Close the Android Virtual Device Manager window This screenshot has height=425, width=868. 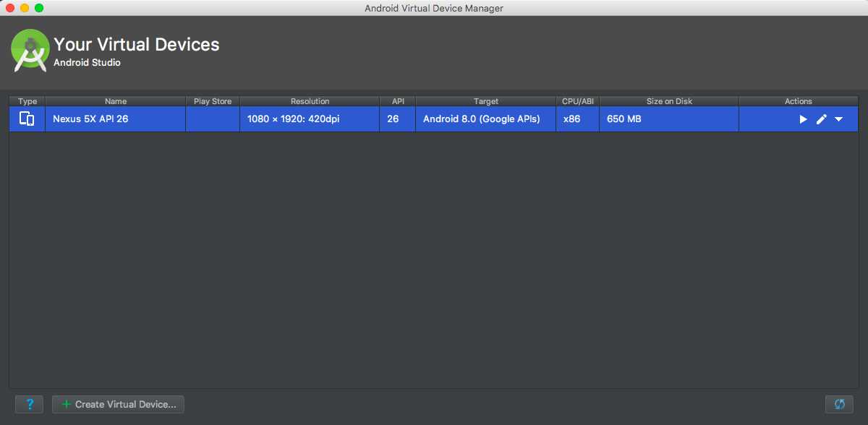10,8
